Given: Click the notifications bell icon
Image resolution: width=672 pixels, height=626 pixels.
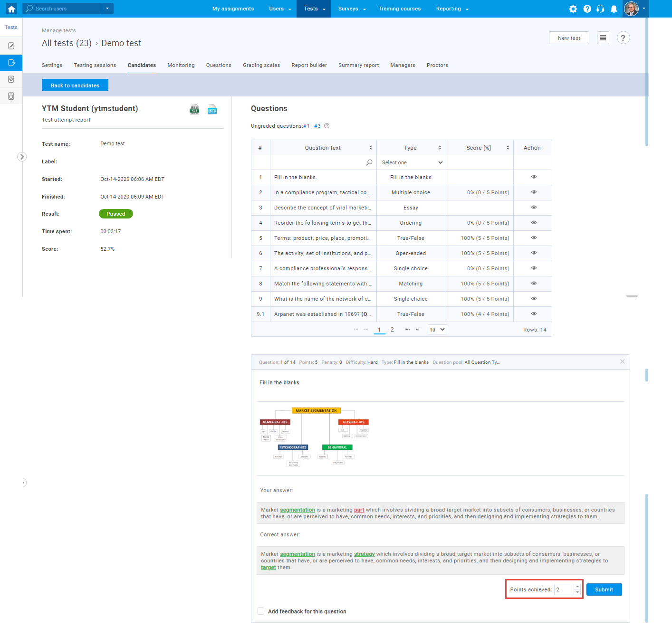Looking at the screenshot, I should point(614,9).
